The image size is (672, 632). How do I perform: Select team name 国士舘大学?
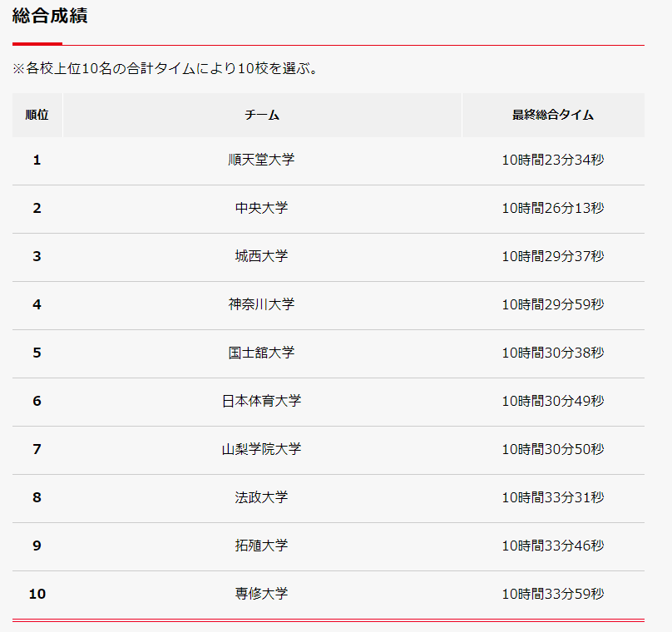pos(261,353)
